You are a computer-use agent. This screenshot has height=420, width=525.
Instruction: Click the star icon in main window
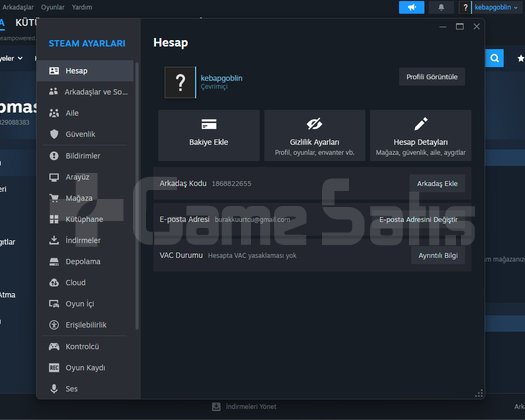(x=521, y=59)
